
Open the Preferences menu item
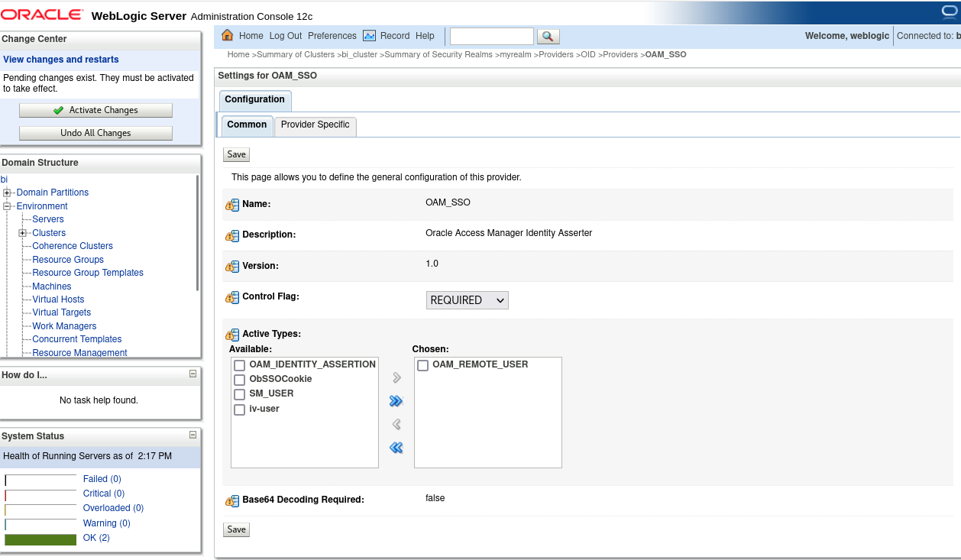click(x=332, y=36)
